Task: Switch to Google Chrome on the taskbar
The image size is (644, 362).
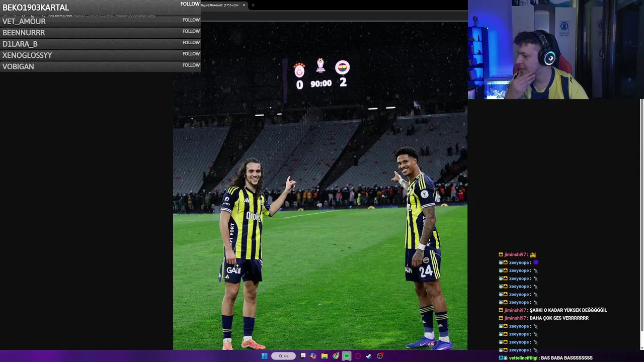Action: coord(336,356)
